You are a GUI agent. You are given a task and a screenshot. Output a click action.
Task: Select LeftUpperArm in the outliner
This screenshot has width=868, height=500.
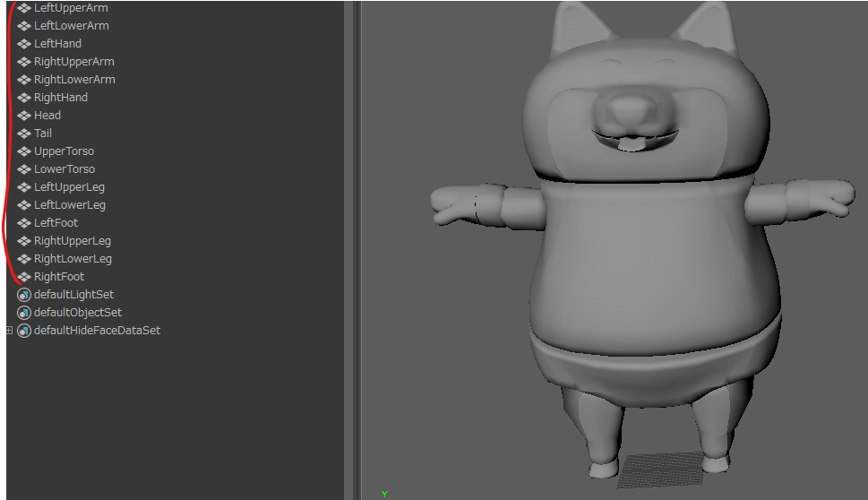pyautogui.click(x=71, y=8)
